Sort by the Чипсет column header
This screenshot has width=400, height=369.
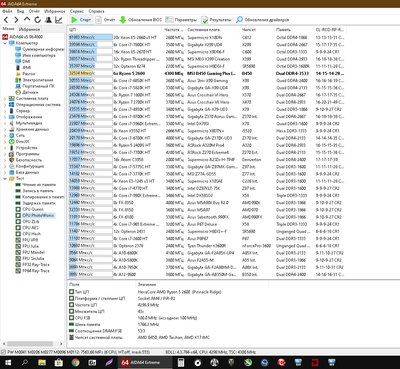(x=257, y=30)
